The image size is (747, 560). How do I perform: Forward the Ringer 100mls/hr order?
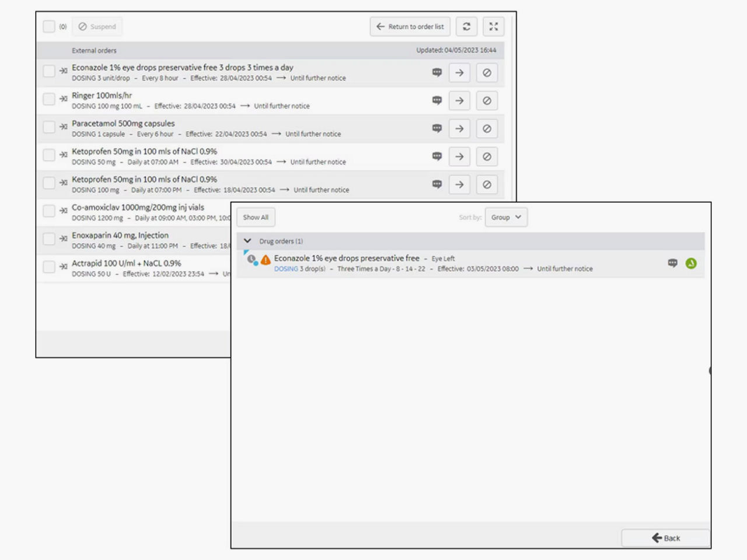pos(459,100)
